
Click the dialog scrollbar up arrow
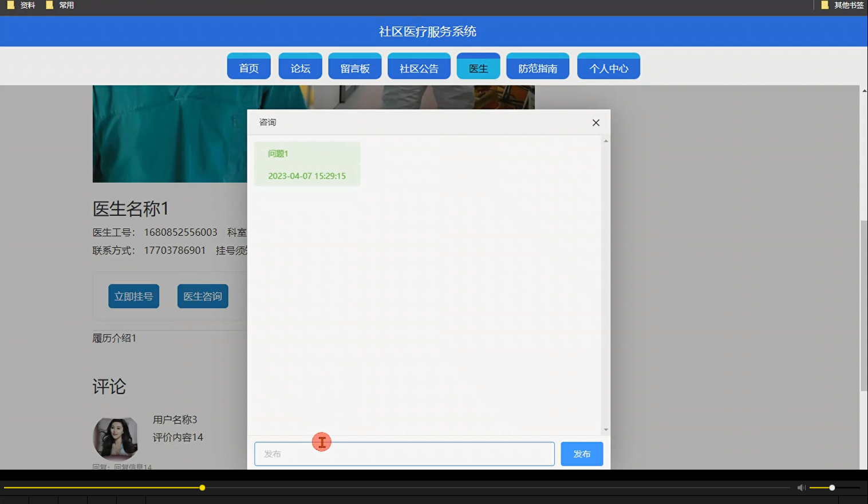click(606, 141)
